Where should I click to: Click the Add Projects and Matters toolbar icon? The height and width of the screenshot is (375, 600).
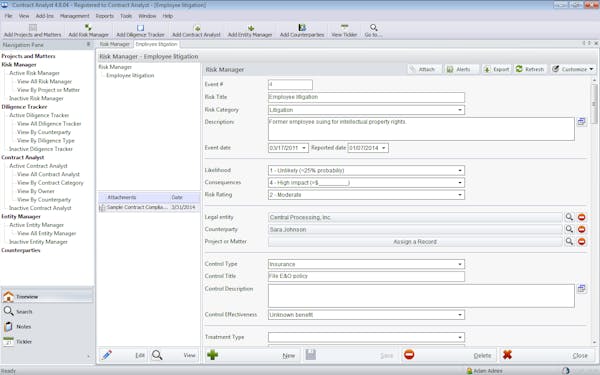coord(33,28)
